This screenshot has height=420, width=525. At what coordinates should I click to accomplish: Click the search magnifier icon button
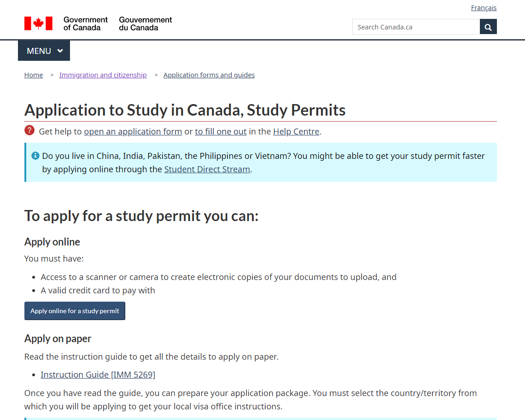tap(488, 27)
